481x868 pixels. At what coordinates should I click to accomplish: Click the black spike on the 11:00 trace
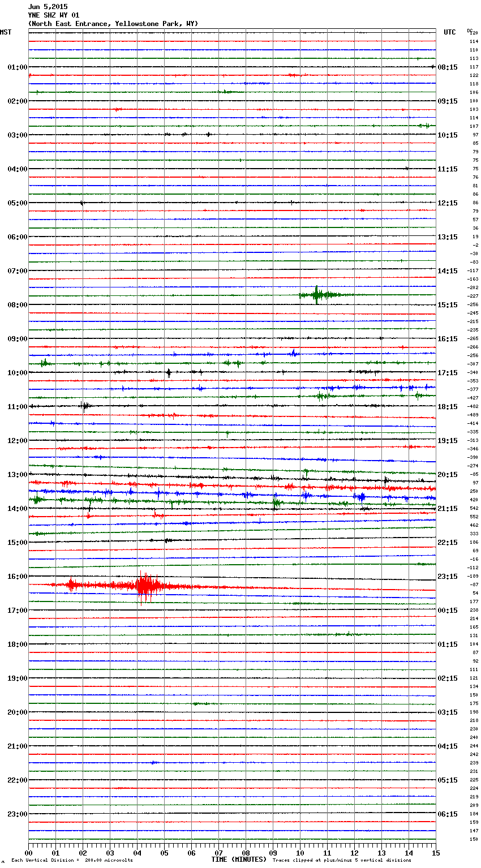[84, 406]
